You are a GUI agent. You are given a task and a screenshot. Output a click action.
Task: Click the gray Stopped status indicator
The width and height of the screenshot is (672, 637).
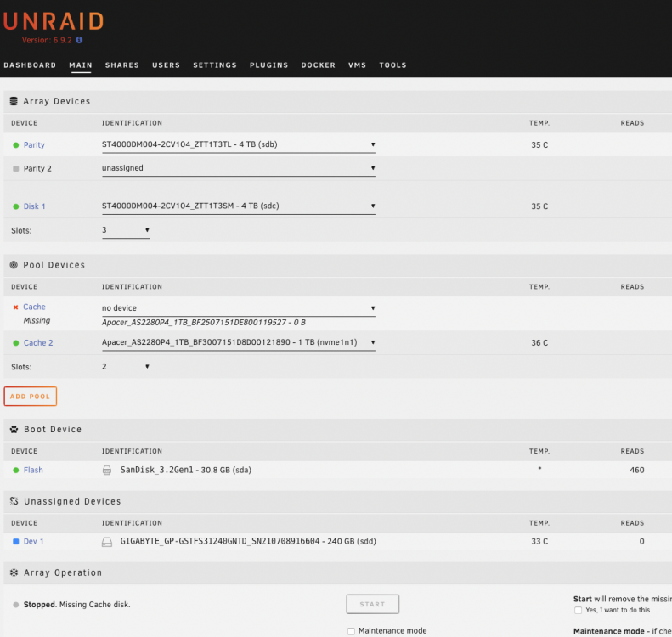[x=16, y=605]
